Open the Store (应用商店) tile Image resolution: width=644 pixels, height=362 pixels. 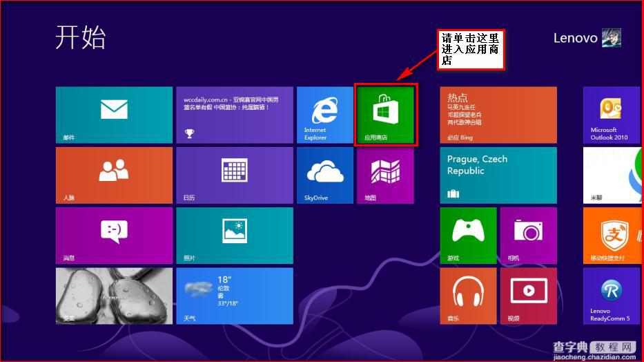[x=386, y=115]
